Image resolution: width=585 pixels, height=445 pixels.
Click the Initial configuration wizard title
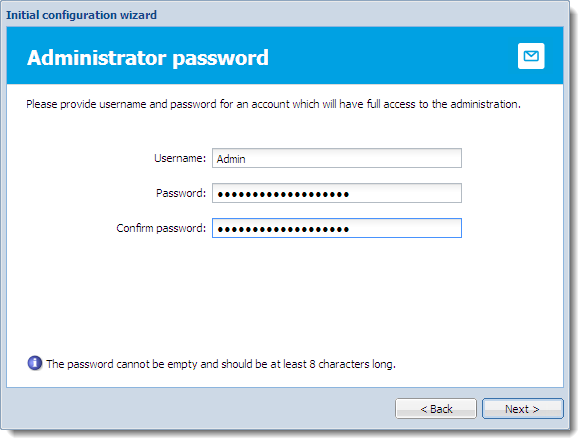tap(81, 15)
